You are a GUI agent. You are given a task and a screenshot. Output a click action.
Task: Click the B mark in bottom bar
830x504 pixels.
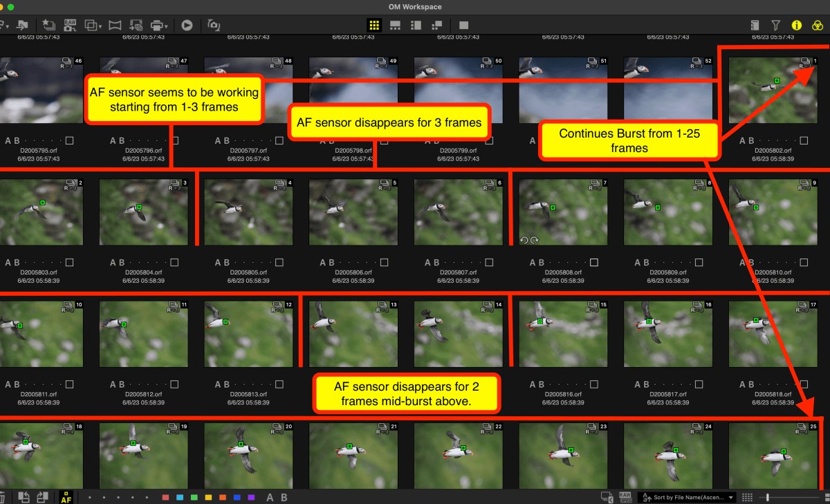coord(284,497)
